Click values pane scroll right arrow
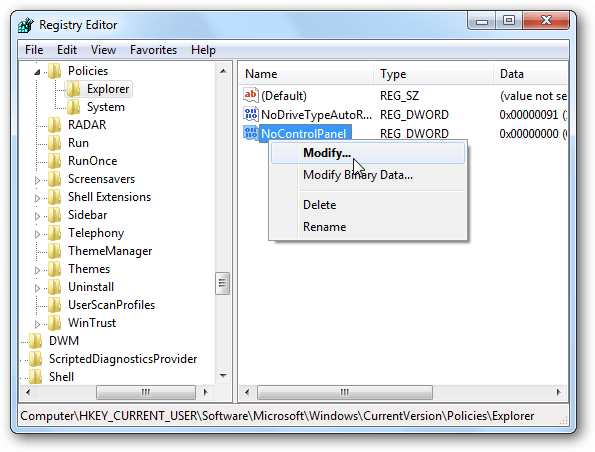The image size is (595, 452). [x=559, y=392]
